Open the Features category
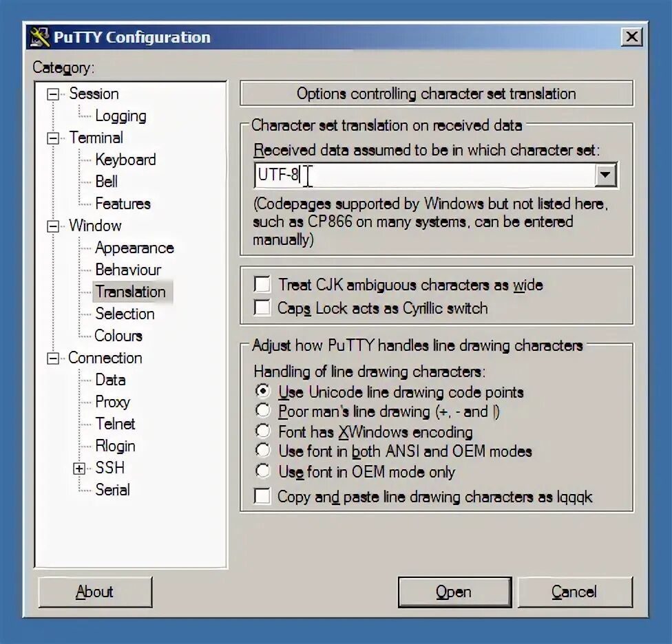The image size is (672, 644). point(123,204)
